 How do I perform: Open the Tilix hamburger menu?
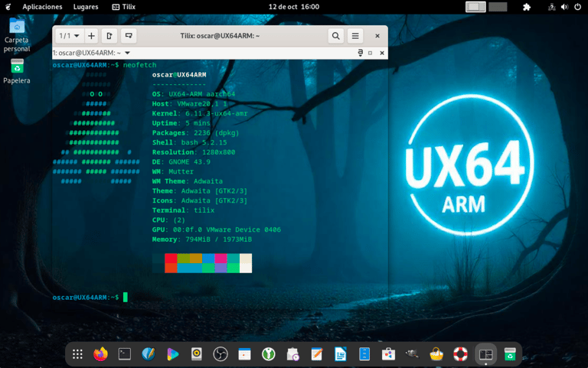(355, 36)
